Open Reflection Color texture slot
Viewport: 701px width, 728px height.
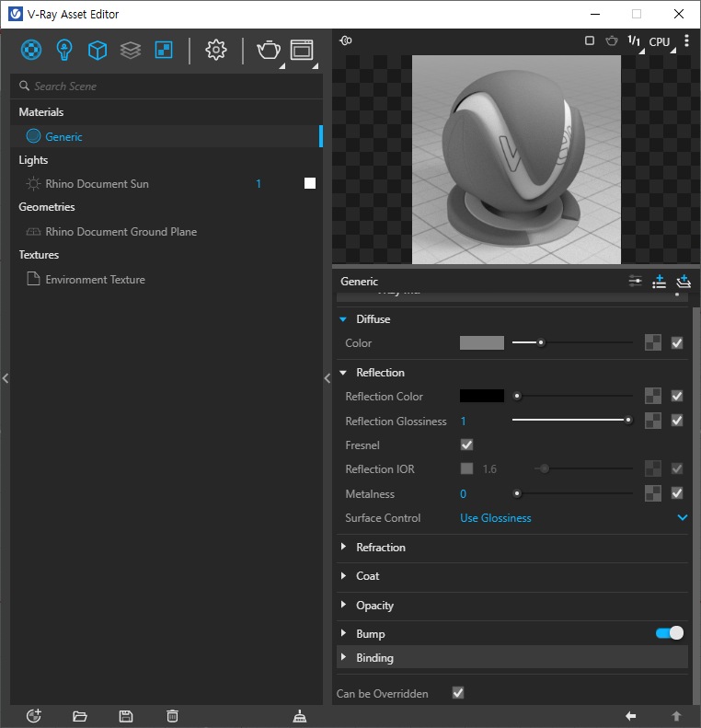(x=653, y=396)
